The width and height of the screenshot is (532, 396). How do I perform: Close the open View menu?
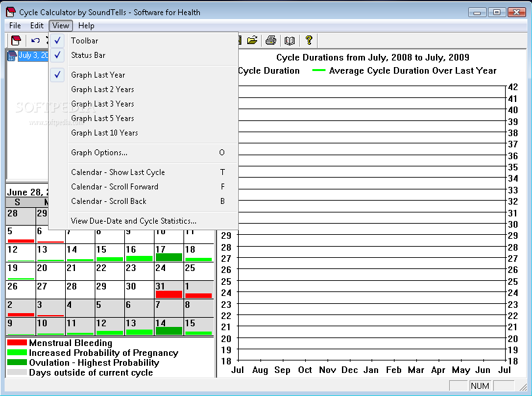point(60,26)
